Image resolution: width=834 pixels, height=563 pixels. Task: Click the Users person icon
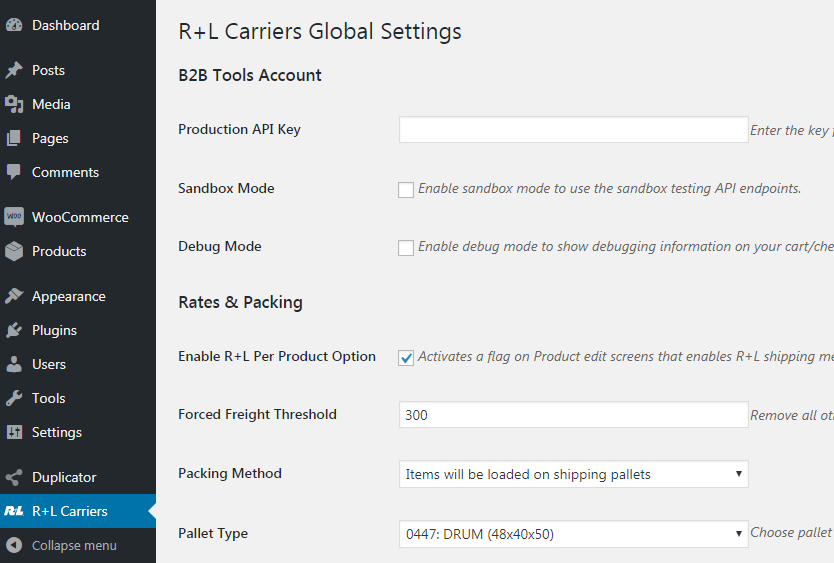[14, 364]
